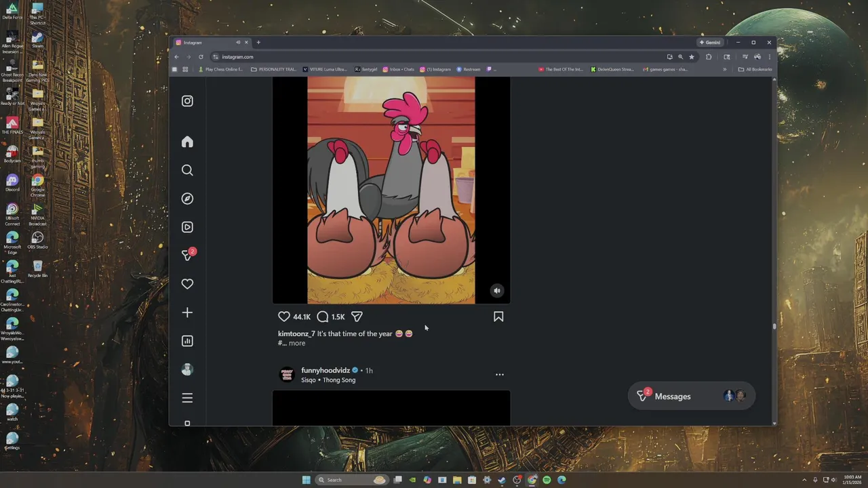The width and height of the screenshot is (868, 488).
Task: View site information icon in address bar
Action: point(216,57)
